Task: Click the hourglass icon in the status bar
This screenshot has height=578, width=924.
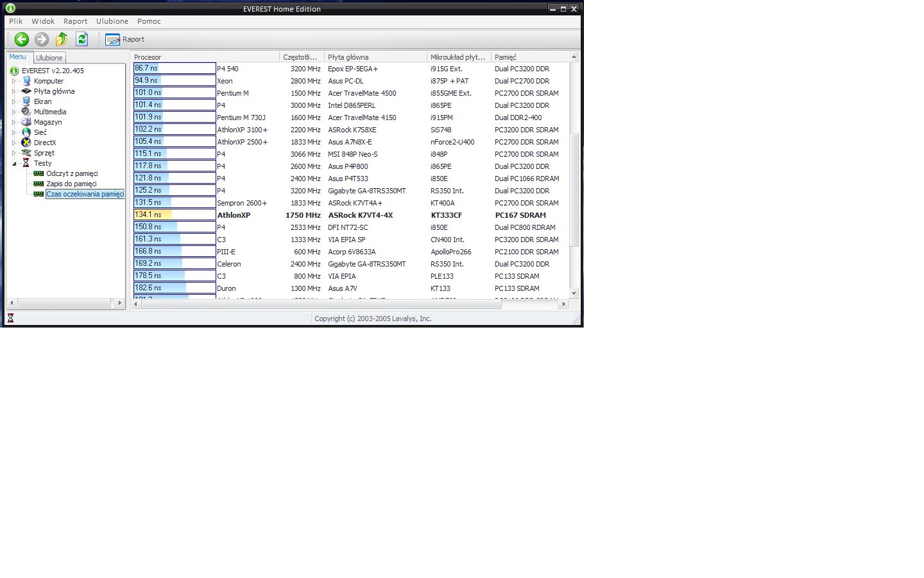Action: point(10,318)
